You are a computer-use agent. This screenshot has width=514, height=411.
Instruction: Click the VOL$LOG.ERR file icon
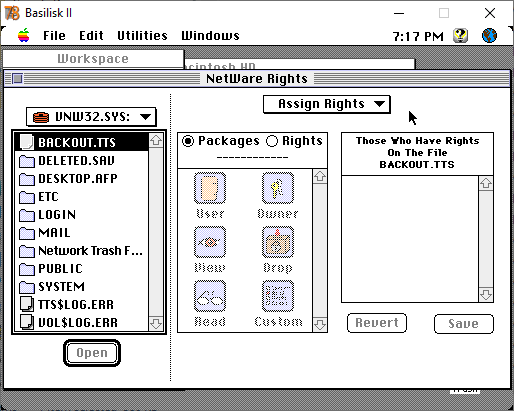click(27, 322)
